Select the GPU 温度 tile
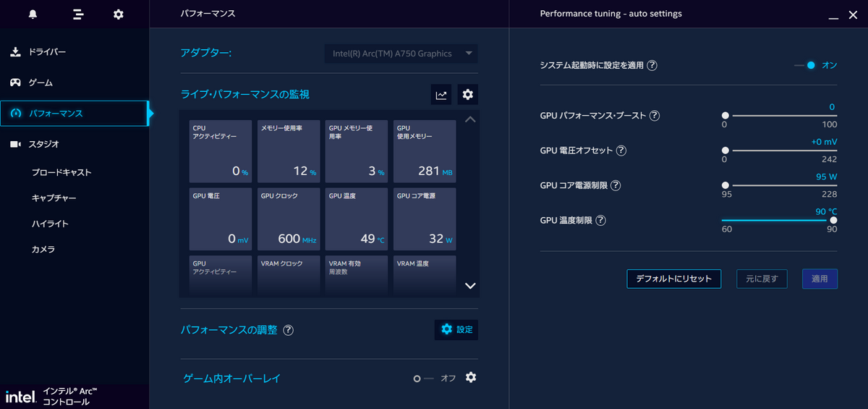 click(x=357, y=219)
